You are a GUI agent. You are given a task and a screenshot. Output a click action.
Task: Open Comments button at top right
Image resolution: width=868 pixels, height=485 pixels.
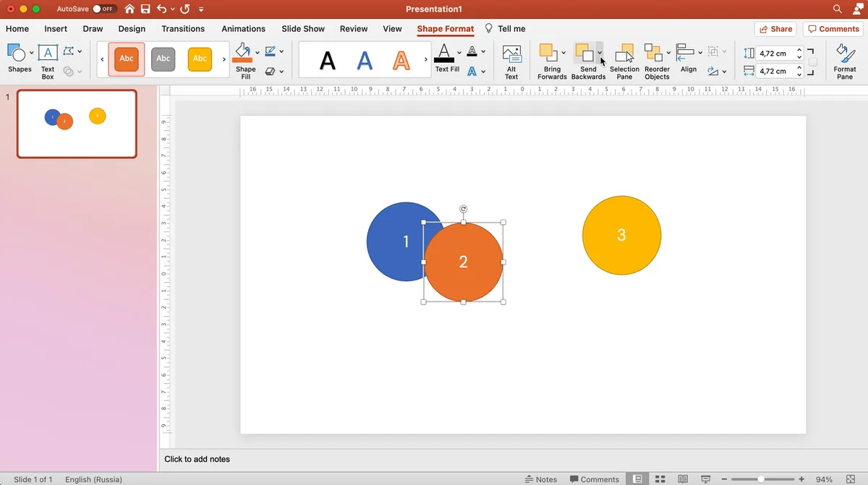point(833,29)
